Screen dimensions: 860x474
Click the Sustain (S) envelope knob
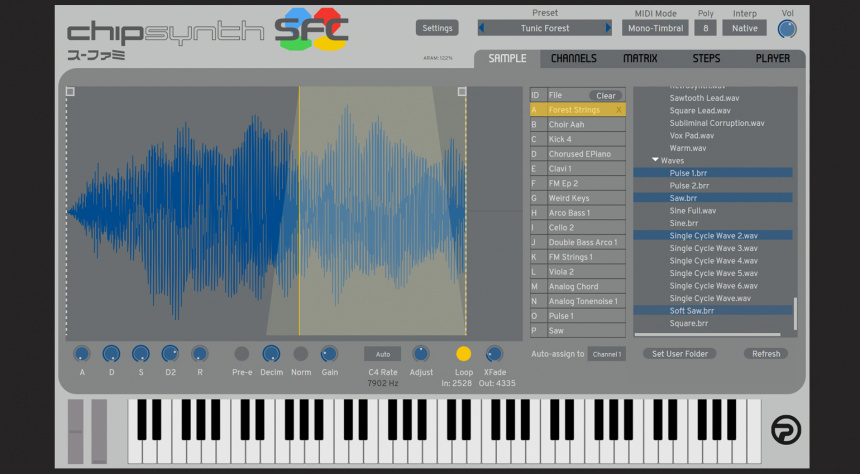(x=141, y=354)
